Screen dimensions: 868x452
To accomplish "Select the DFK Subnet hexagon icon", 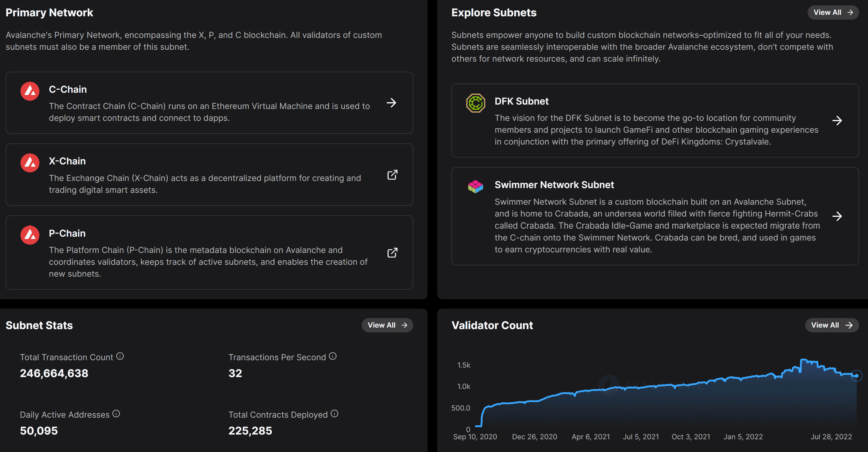I will point(475,103).
